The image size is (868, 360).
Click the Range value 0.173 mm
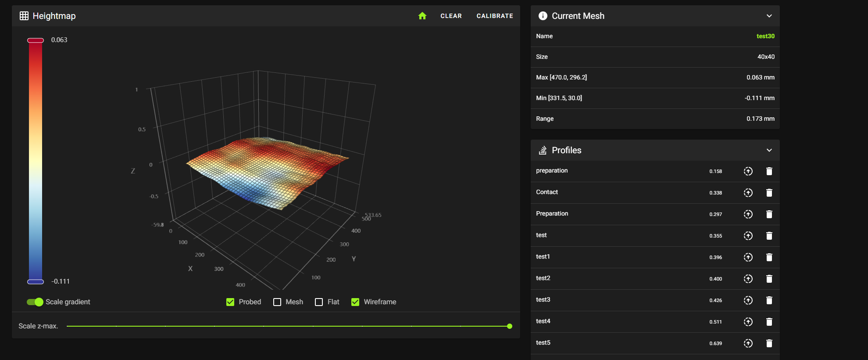click(761, 119)
